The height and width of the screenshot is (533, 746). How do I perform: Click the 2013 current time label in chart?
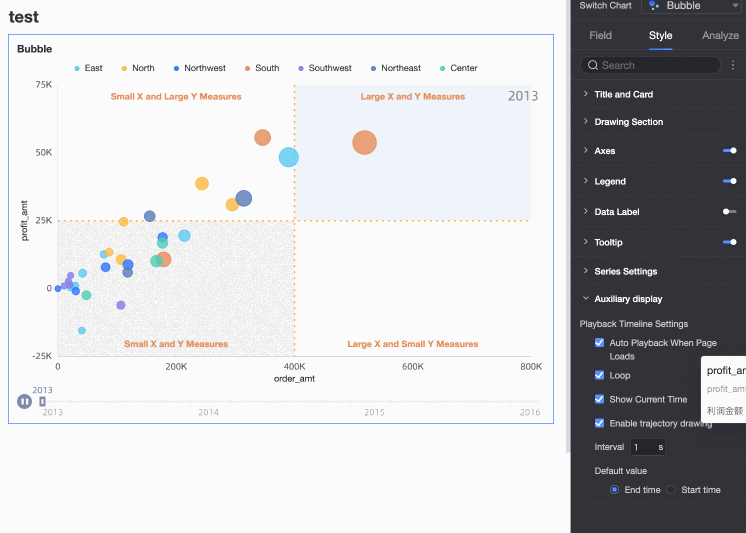tap(522, 96)
